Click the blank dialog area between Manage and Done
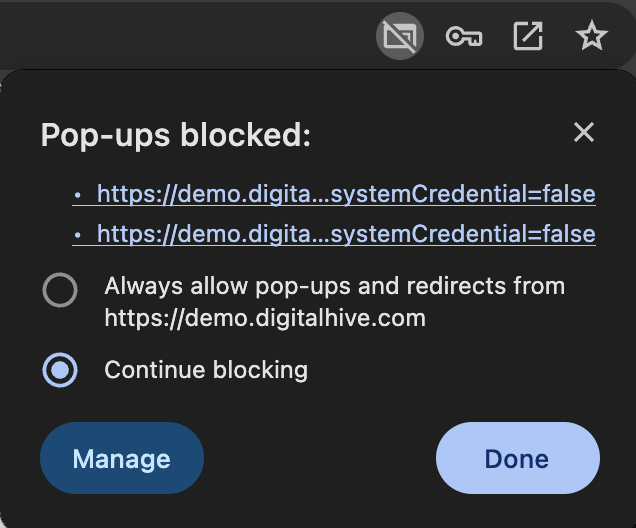636x528 pixels. 320,458
